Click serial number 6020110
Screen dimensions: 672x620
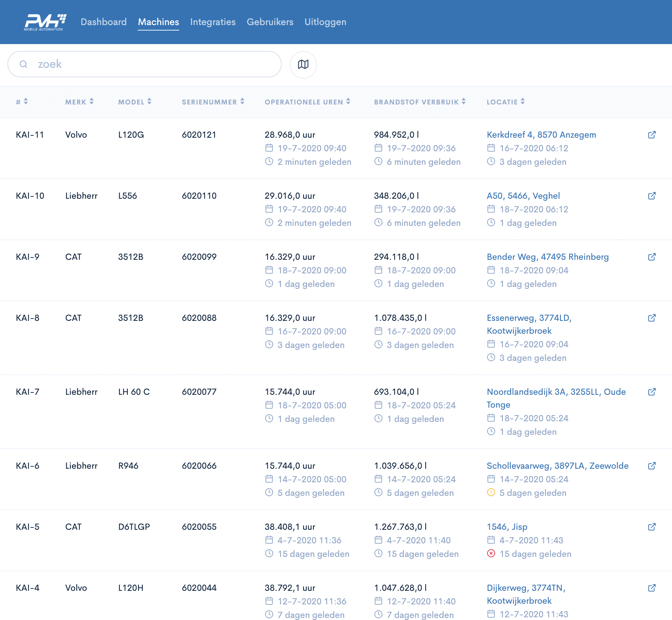[x=199, y=196]
